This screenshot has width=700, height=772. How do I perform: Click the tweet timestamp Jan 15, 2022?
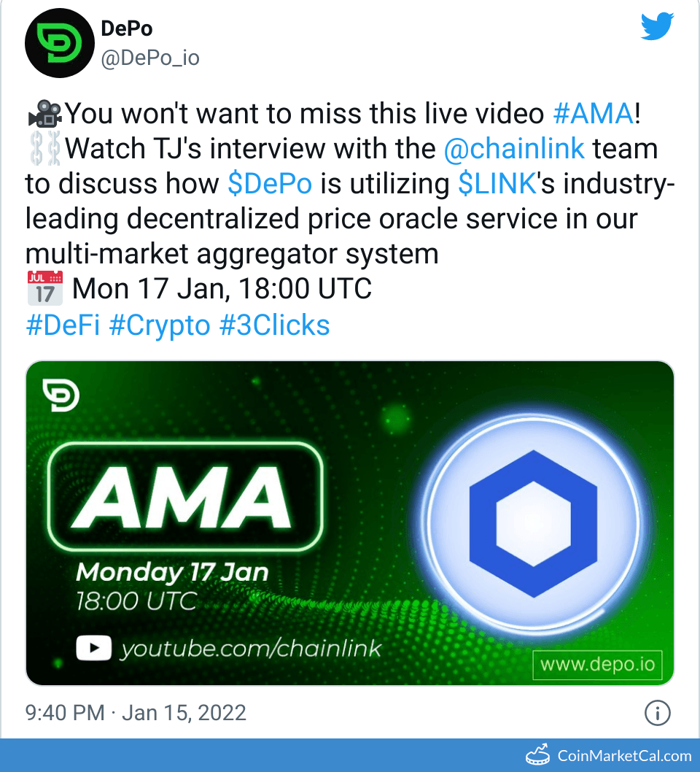point(184,713)
